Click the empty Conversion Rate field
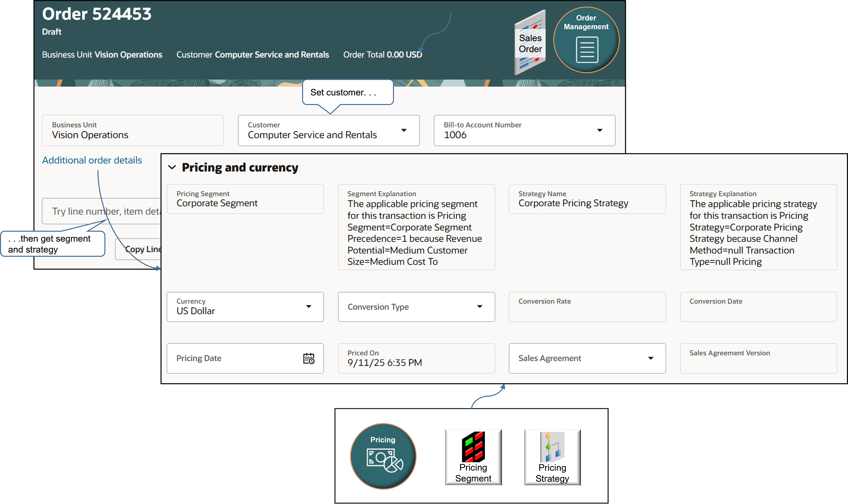Screen dimensions: 848x504 point(587,307)
